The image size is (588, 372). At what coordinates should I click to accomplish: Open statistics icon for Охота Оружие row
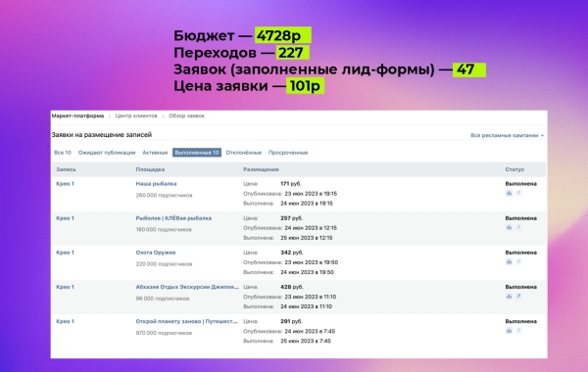click(x=509, y=261)
